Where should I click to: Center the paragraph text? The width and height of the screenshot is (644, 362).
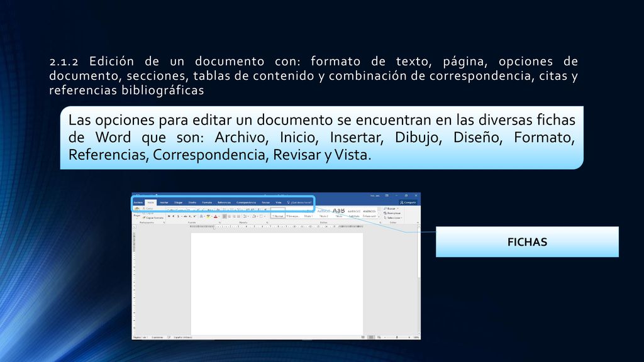point(229,216)
